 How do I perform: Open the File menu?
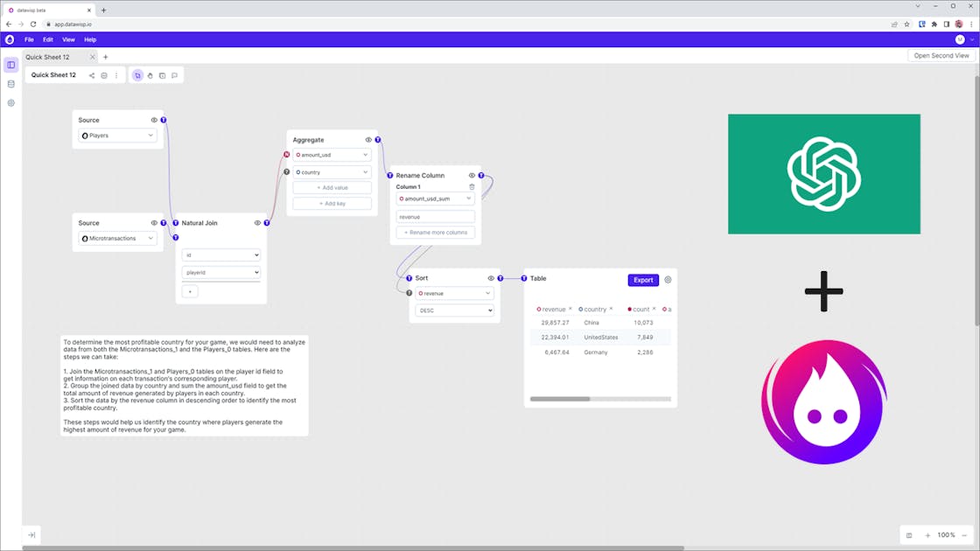29,38
